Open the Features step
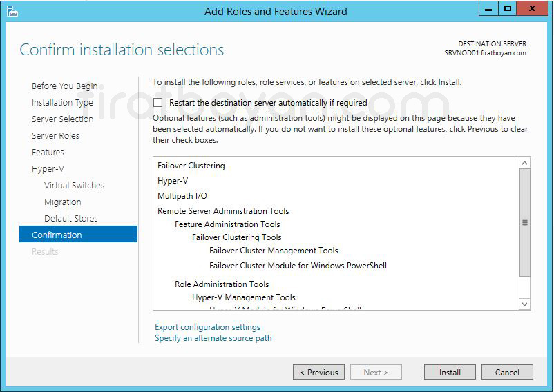554x392 pixels. (48, 153)
